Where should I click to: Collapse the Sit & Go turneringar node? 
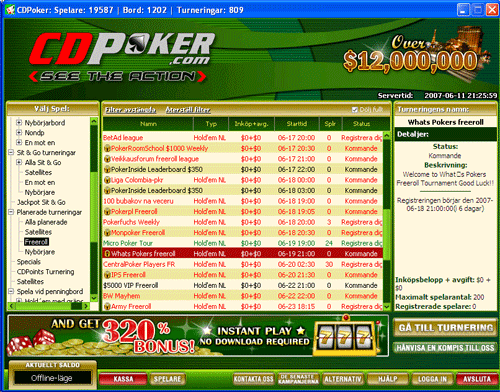click(11, 153)
